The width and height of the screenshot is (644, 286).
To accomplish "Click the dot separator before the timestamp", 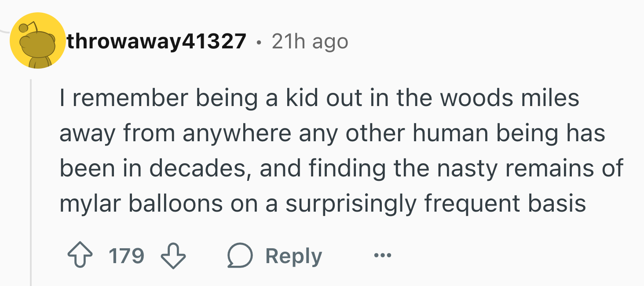I will (x=259, y=42).
